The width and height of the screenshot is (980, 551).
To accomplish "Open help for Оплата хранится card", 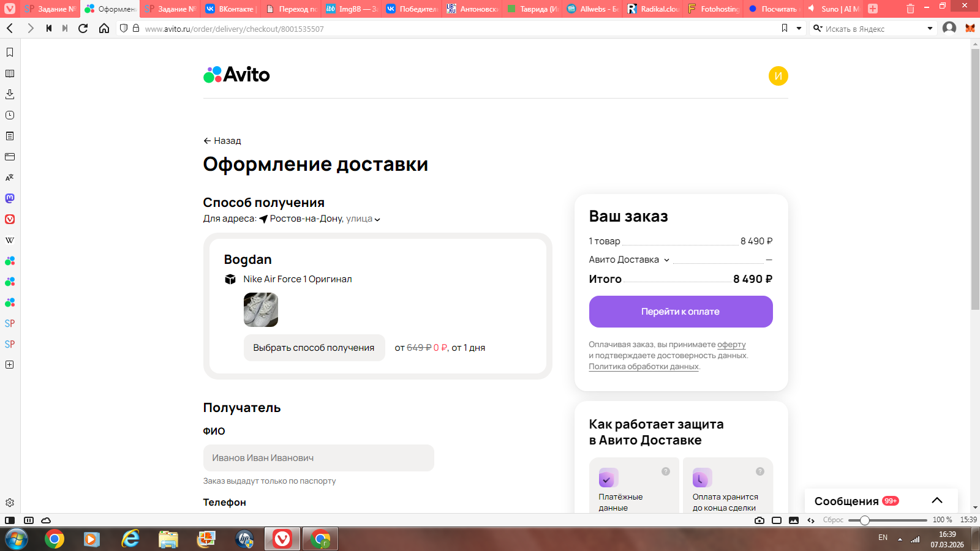I will coord(760,471).
